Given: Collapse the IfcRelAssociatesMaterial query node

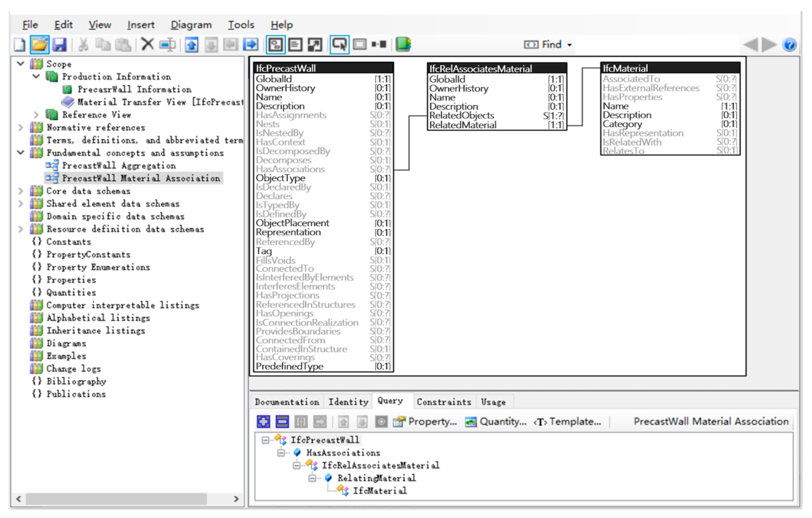Looking at the screenshot, I should pyautogui.click(x=296, y=466).
